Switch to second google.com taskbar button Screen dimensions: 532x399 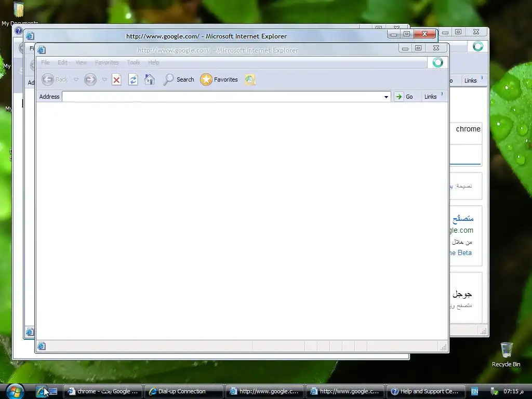(345, 391)
